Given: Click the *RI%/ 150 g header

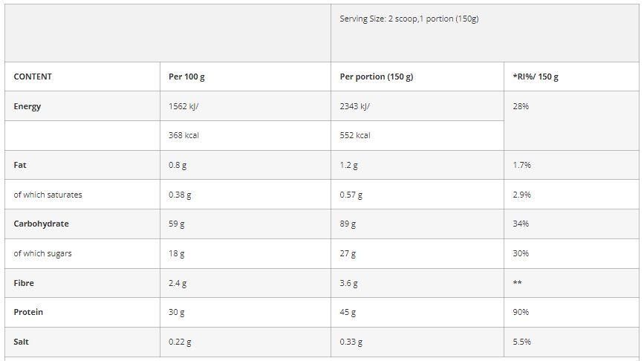Looking at the screenshot, I should pos(535,77).
